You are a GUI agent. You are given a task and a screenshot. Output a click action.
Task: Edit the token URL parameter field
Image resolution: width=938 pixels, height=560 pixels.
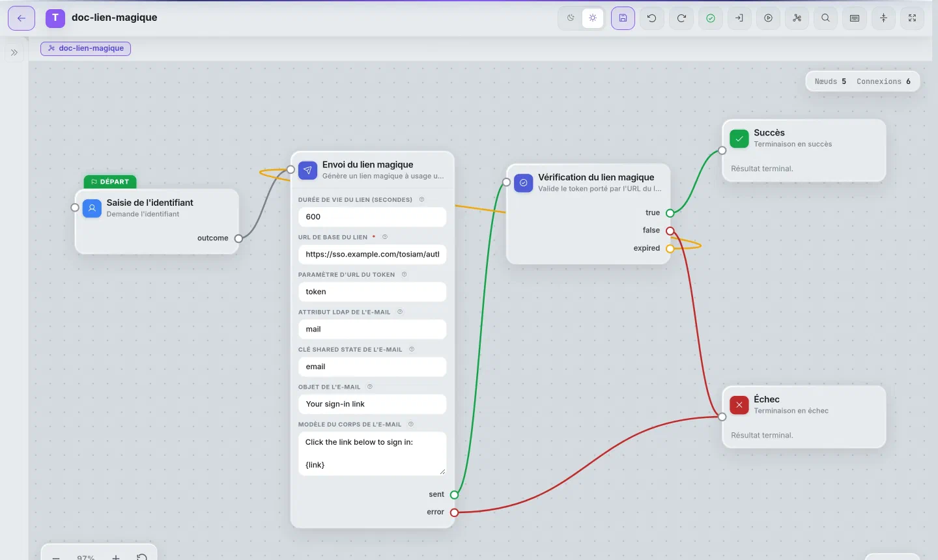click(373, 292)
